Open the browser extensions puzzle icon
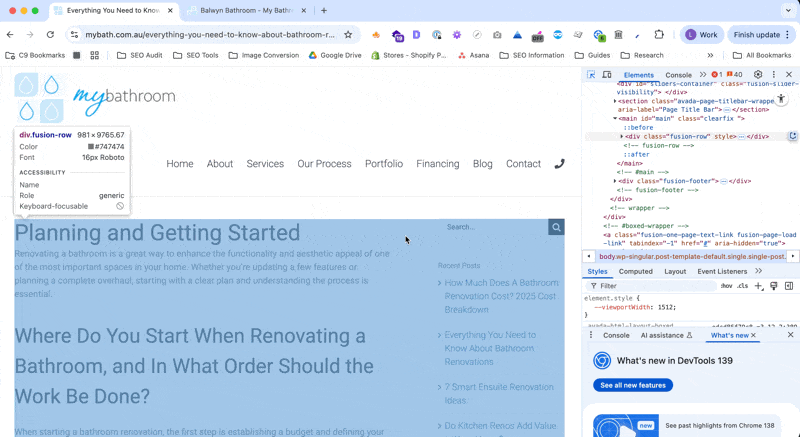Screen dimensions: 800x437 point(659,34)
